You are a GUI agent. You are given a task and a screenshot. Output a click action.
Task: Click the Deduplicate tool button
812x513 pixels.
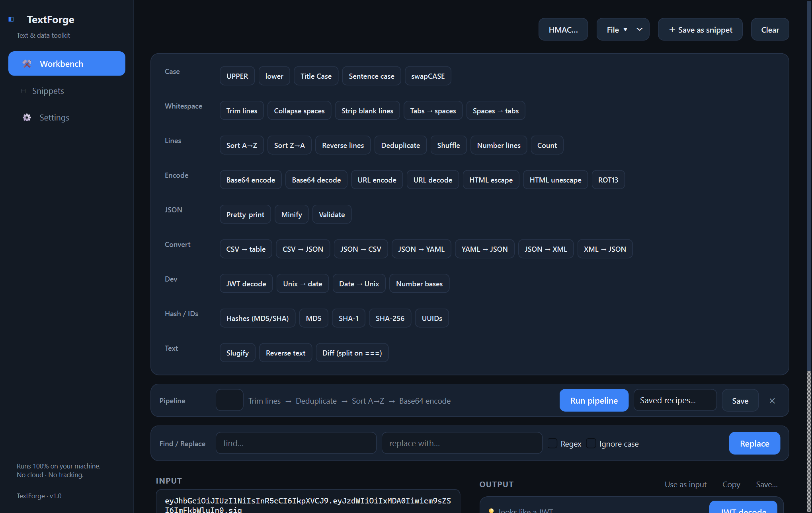(400, 145)
